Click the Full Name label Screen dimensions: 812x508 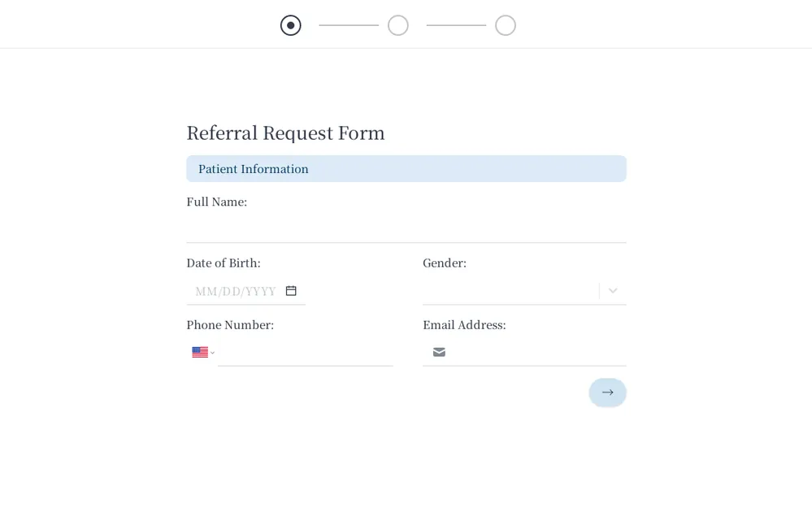click(216, 202)
